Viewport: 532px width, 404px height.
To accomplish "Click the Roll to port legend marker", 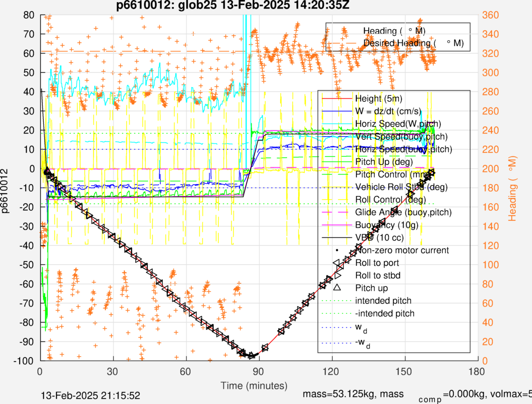I will 337,263.
